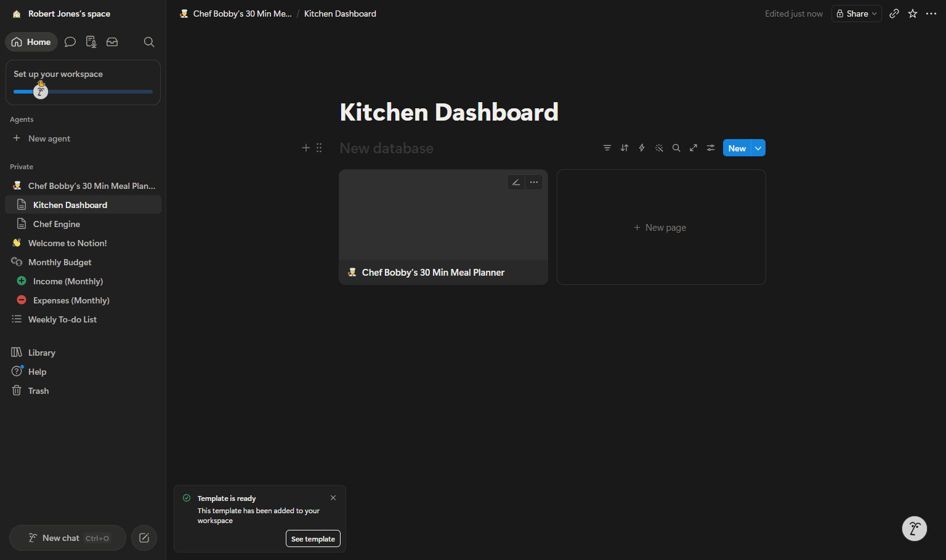Click the New database title field
946x560 pixels.
[387, 148]
